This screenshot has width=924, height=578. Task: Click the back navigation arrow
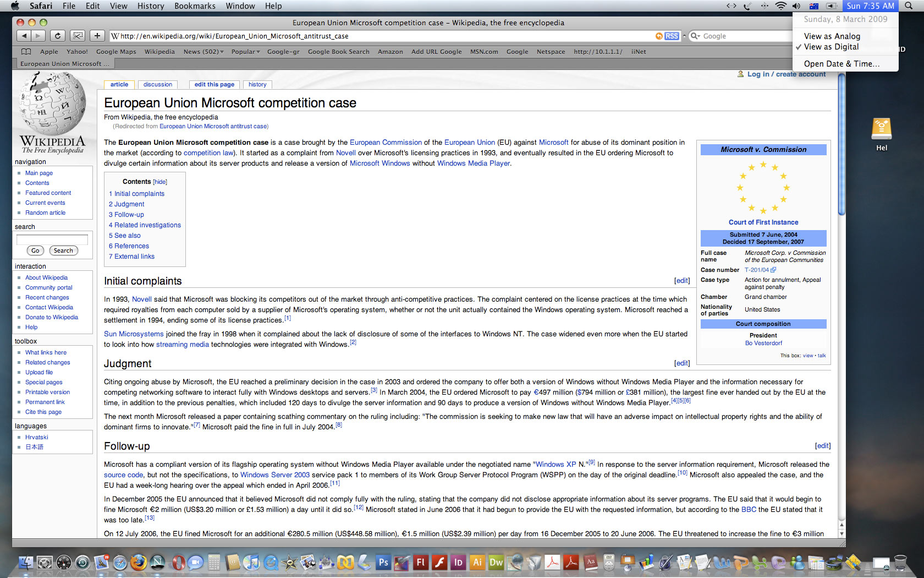tap(24, 36)
